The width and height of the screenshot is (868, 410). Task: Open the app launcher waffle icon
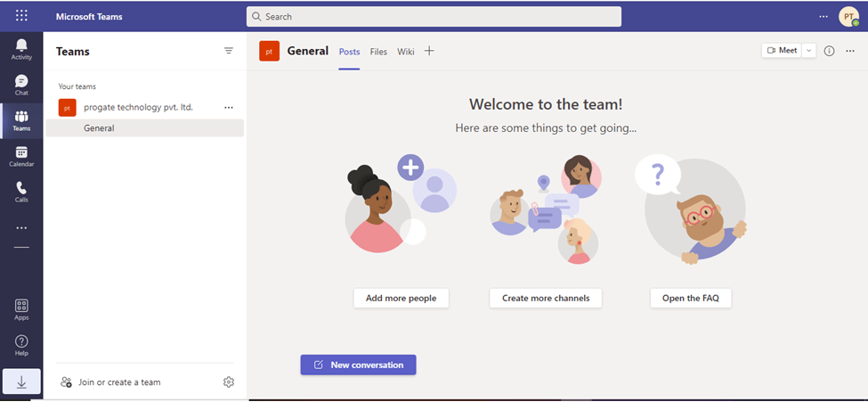point(21,16)
